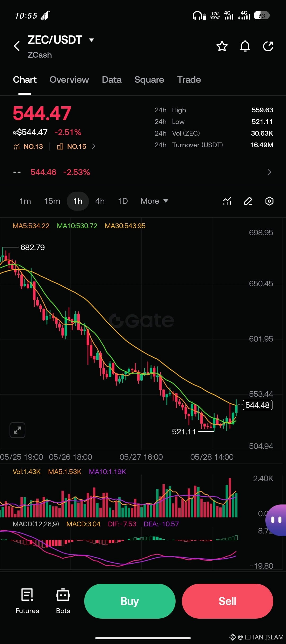The width and height of the screenshot is (286, 644).
Task: Select the 15m timeframe
Action: point(52,201)
